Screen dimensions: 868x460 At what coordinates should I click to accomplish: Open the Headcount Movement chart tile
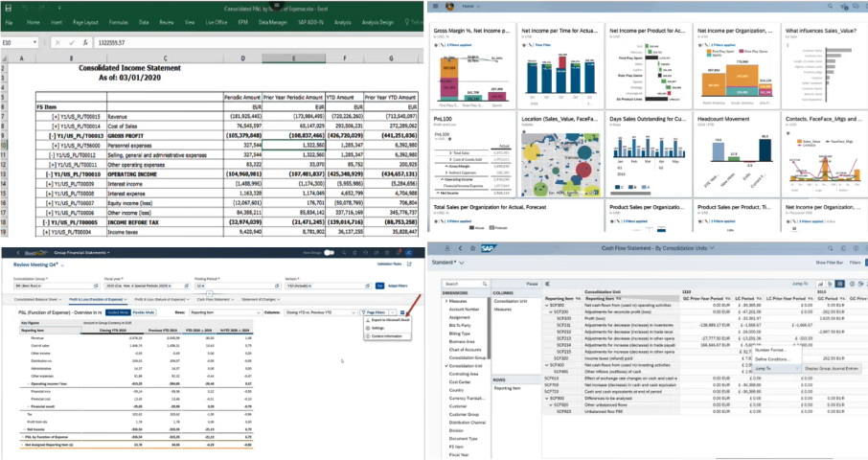pos(736,154)
